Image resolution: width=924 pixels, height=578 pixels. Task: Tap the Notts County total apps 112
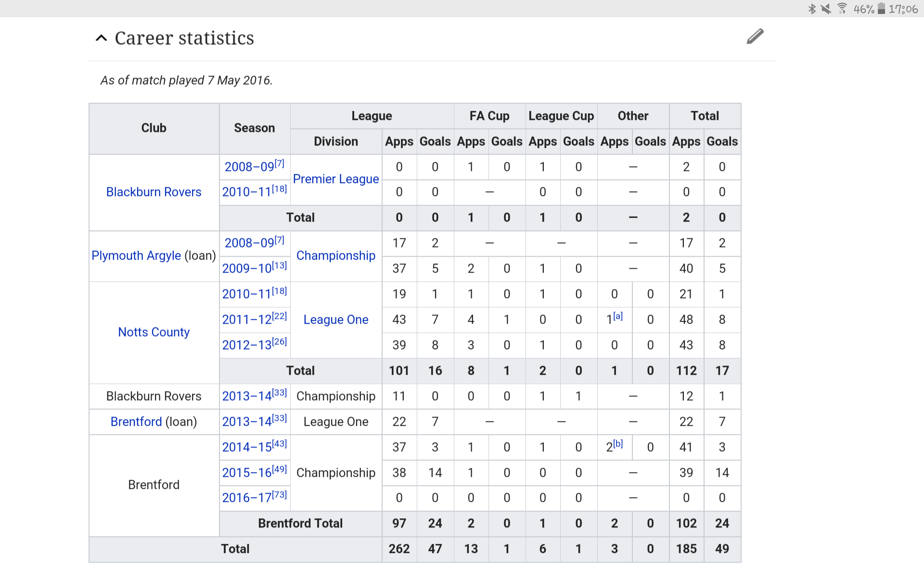point(686,370)
